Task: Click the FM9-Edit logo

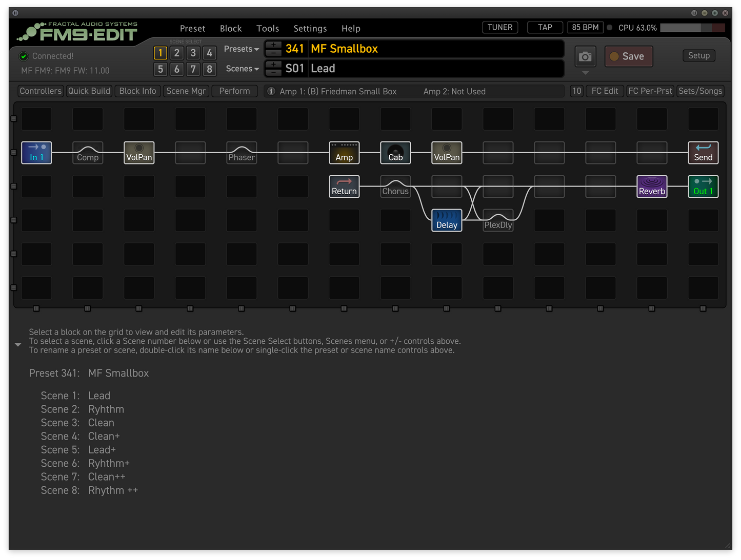Action: point(77,32)
